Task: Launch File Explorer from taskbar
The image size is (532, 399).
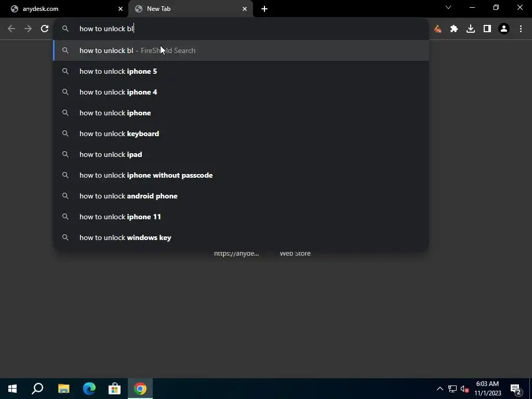Action: click(63, 389)
